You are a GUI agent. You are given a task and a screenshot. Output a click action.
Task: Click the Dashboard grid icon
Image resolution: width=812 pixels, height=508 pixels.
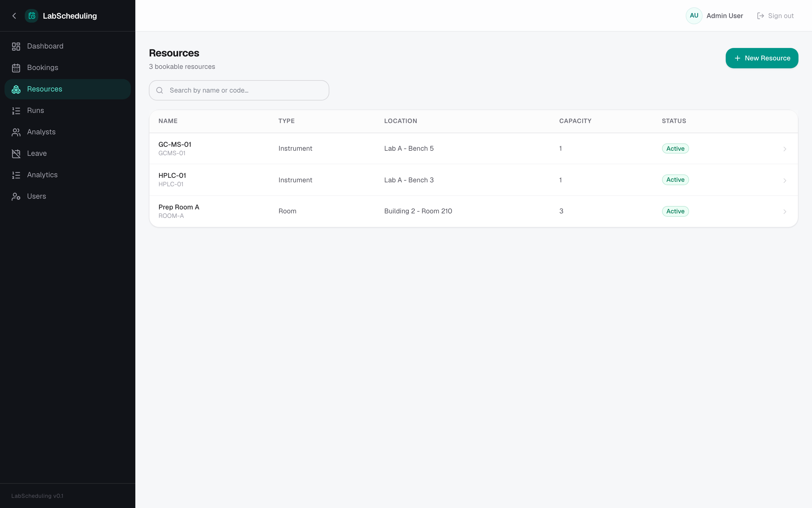click(16, 46)
